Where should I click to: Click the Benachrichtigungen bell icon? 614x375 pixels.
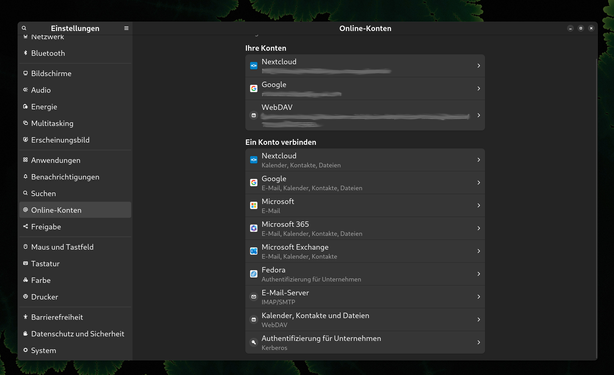click(25, 177)
